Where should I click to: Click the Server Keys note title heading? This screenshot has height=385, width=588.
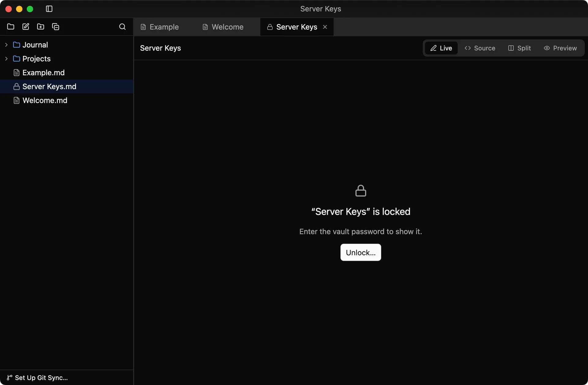click(160, 48)
